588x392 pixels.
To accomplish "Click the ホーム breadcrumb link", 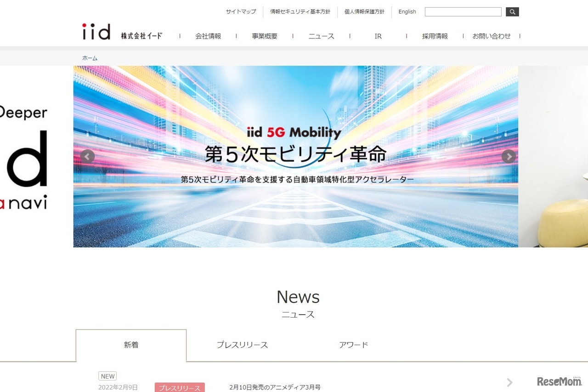I will [90, 58].
